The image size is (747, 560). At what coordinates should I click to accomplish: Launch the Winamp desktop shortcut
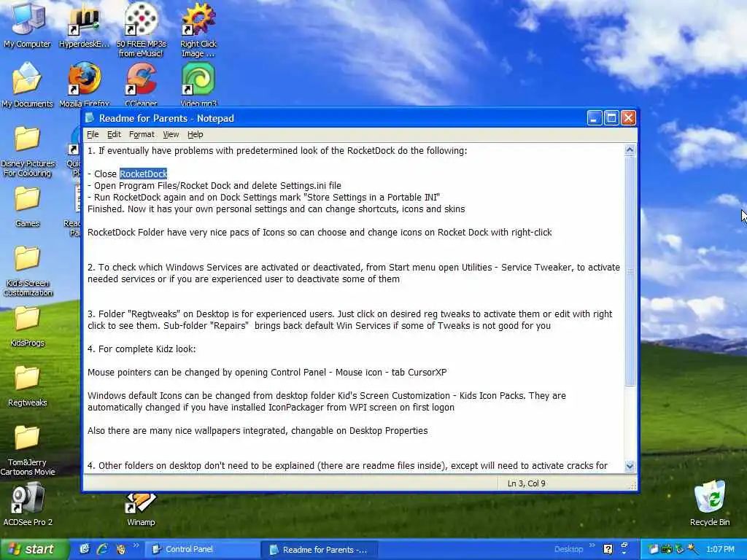point(141,510)
